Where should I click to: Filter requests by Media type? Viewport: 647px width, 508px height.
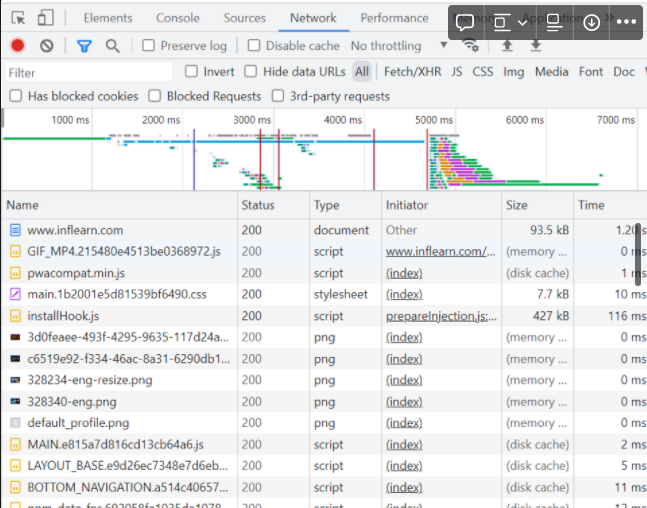tap(552, 72)
